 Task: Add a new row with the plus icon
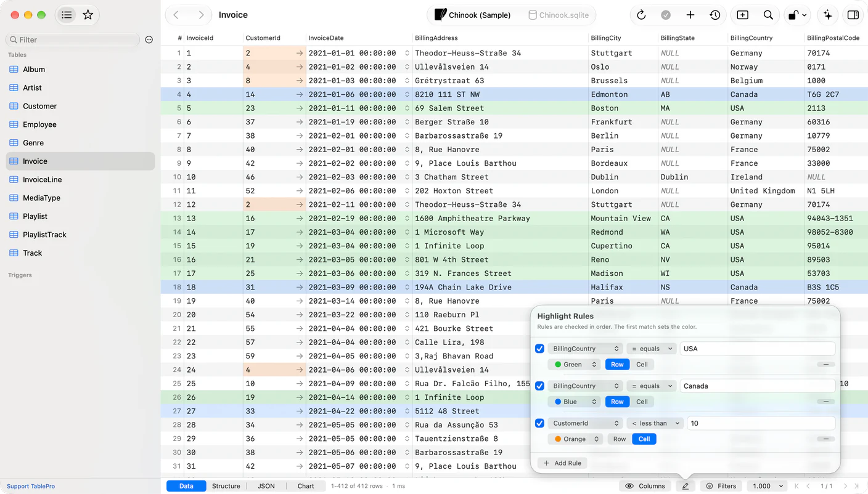690,15
